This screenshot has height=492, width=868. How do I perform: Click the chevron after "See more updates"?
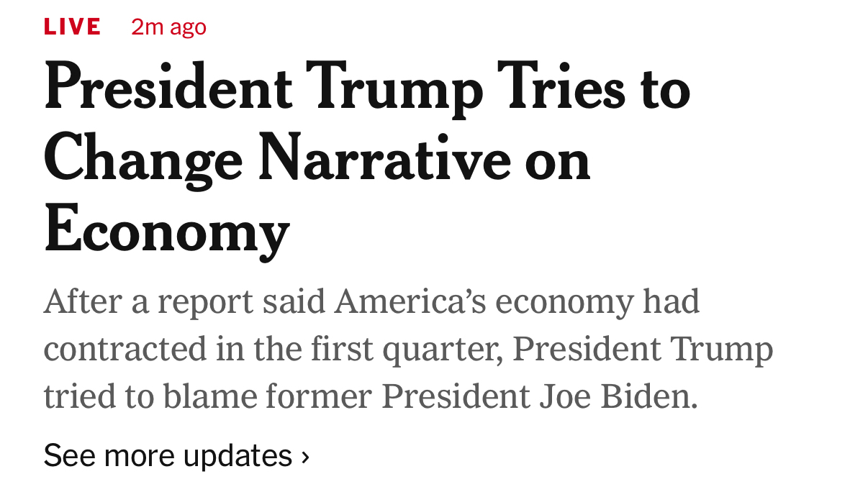(x=305, y=456)
